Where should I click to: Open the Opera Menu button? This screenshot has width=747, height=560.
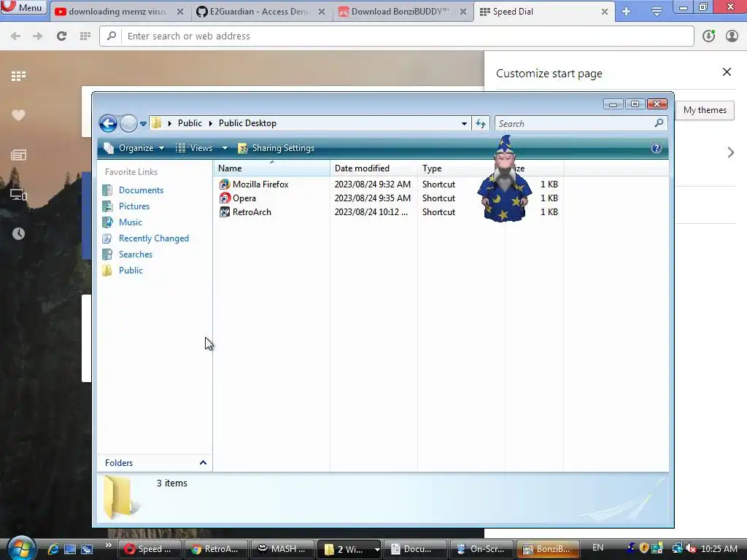[x=23, y=7]
